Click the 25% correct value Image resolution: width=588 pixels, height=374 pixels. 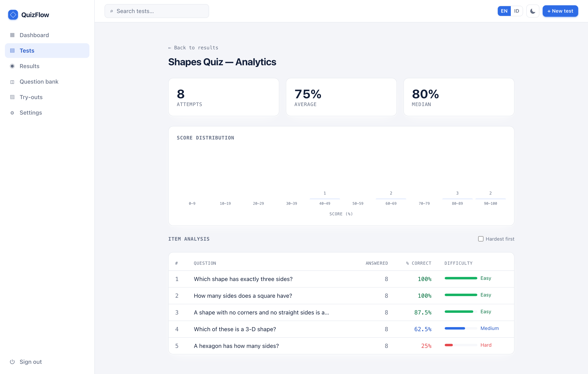(x=426, y=346)
